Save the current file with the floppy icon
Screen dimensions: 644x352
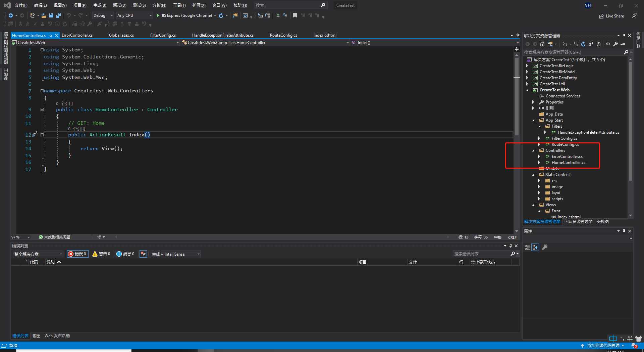click(x=51, y=15)
